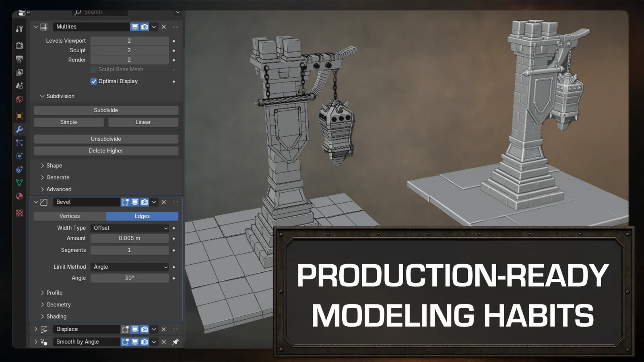Open the Render properties tab
This screenshot has width=644, height=362.
[19, 45]
